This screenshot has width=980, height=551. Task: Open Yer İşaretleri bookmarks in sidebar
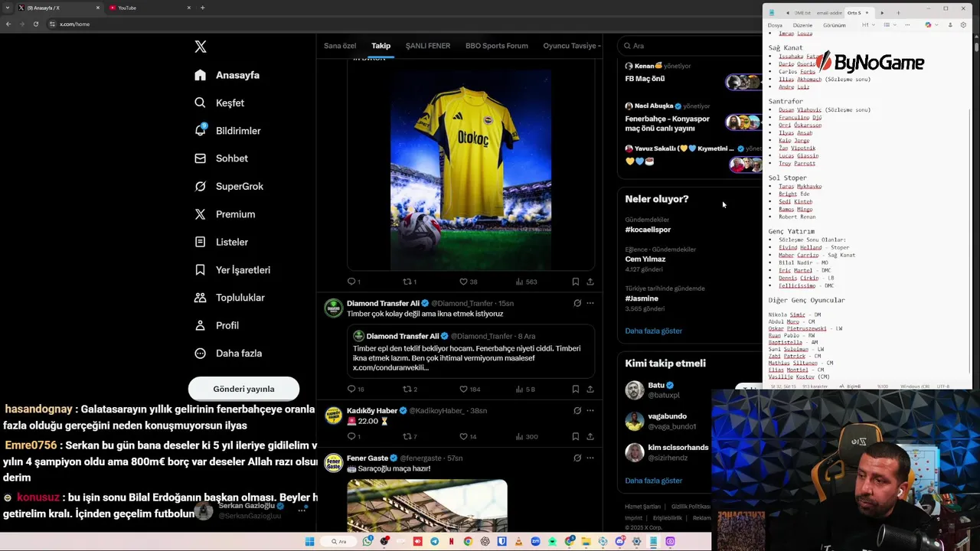point(232,269)
